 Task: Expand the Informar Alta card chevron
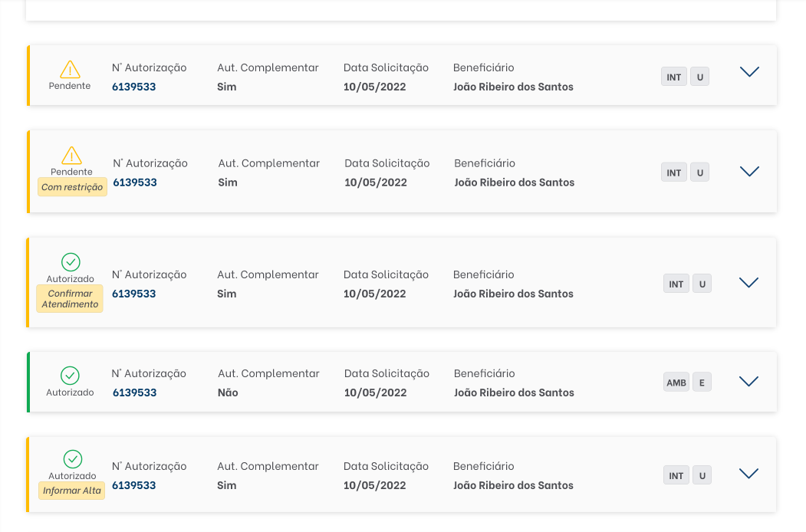(x=749, y=474)
